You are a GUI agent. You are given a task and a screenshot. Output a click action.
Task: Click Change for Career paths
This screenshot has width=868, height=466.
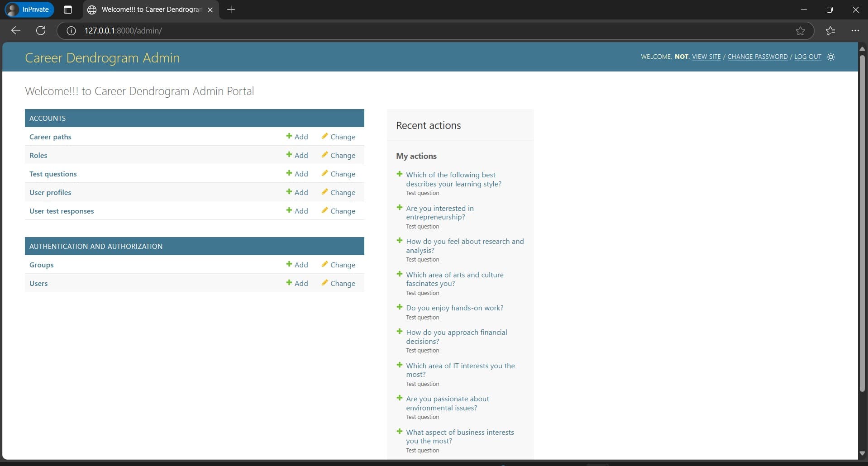point(339,137)
